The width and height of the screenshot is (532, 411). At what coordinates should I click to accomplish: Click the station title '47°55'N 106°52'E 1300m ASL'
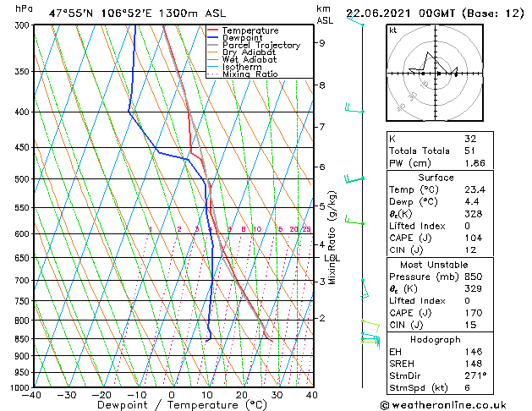click(x=137, y=14)
